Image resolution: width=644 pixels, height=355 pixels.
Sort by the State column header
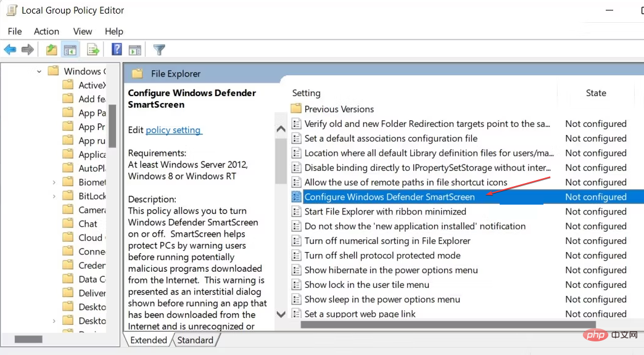tap(596, 93)
